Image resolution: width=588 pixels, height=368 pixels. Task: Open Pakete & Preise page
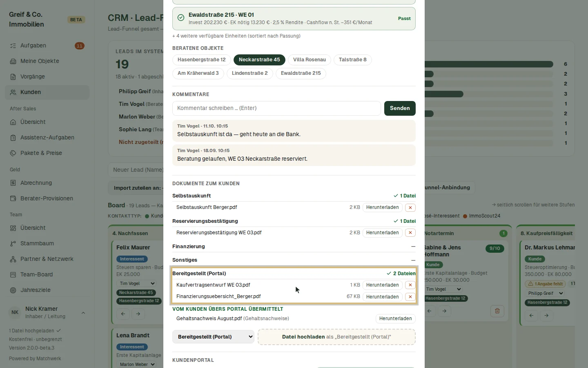click(47, 153)
